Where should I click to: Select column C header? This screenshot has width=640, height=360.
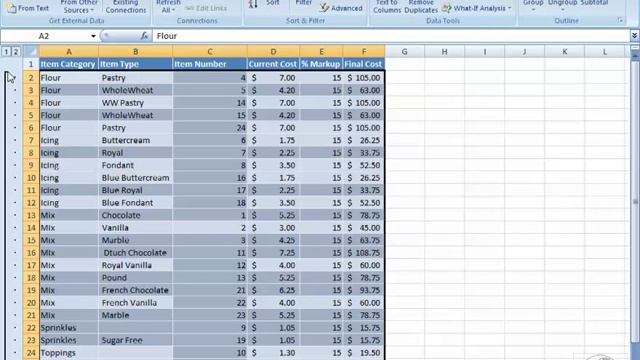(x=210, y=51)
